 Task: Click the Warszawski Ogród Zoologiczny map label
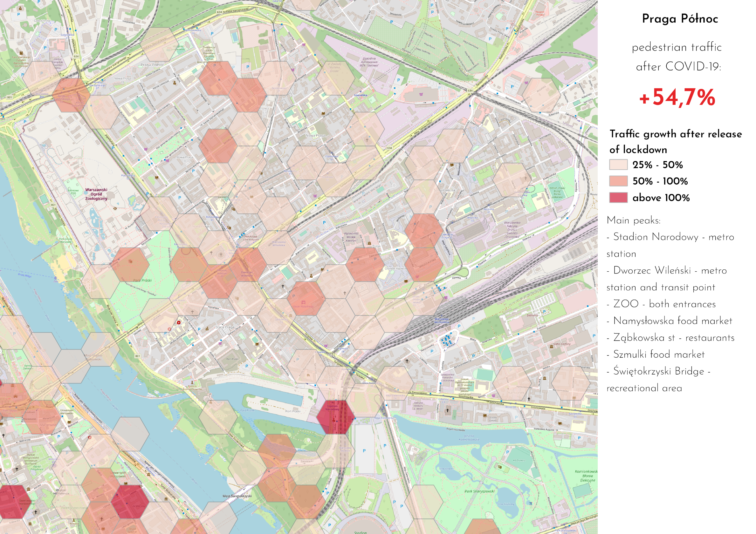pyautogui.click(x=96, y=194)
